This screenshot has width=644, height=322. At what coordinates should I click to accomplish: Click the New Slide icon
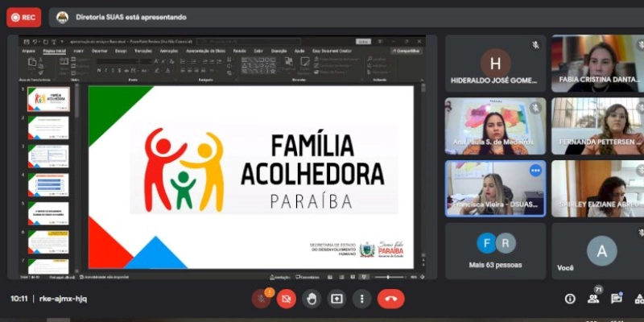[x=64, y=61]
